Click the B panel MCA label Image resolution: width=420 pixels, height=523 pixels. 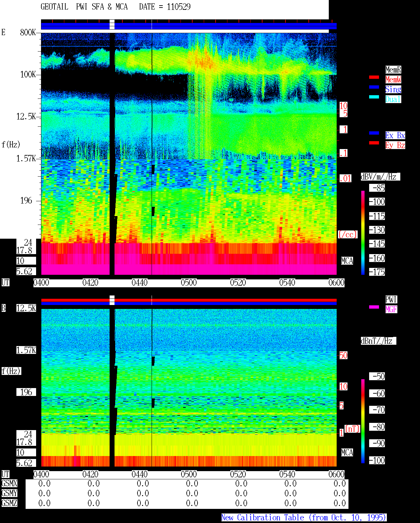347,453
